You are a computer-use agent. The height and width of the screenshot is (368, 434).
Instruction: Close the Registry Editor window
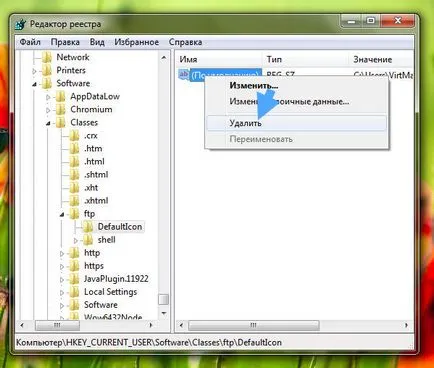(398, 22)
